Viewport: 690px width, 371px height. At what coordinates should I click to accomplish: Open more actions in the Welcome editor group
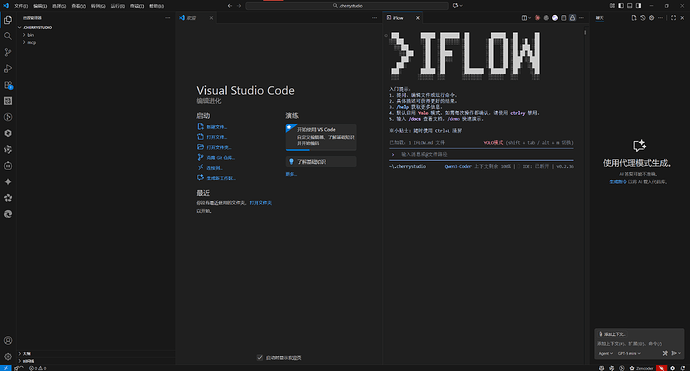click(374, 18)
